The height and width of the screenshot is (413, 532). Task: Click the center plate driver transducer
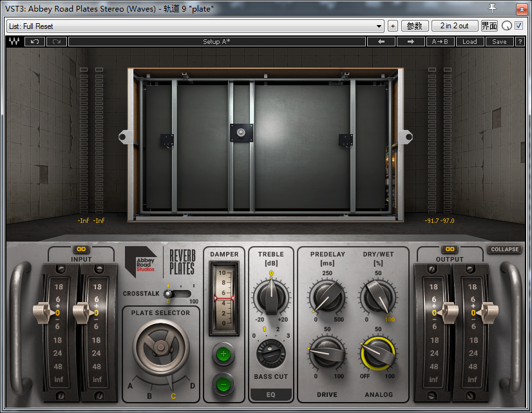click(242, 132)
